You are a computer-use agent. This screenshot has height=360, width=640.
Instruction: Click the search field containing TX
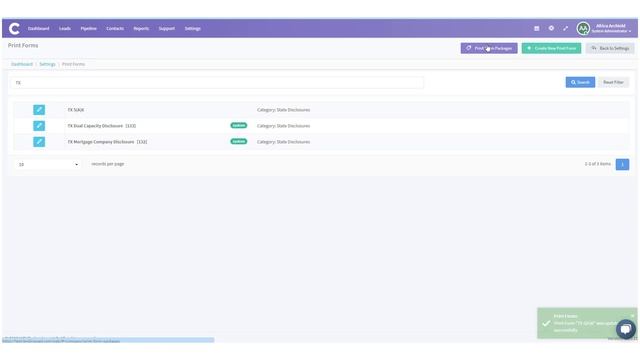coord(217,82)
